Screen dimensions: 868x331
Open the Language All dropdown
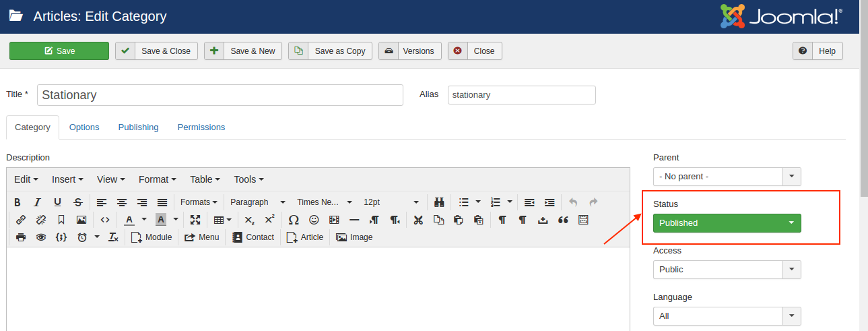tap(727, 316)
